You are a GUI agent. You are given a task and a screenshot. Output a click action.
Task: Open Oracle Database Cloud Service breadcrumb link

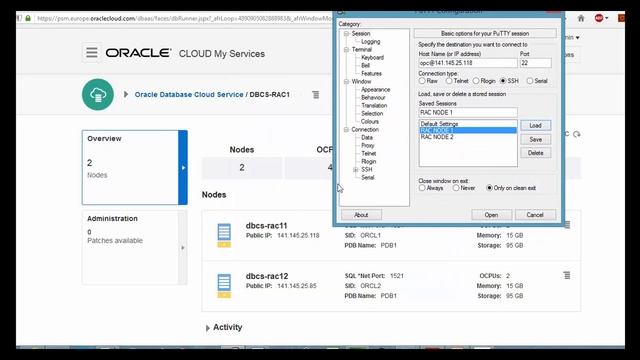pos(189,94)
